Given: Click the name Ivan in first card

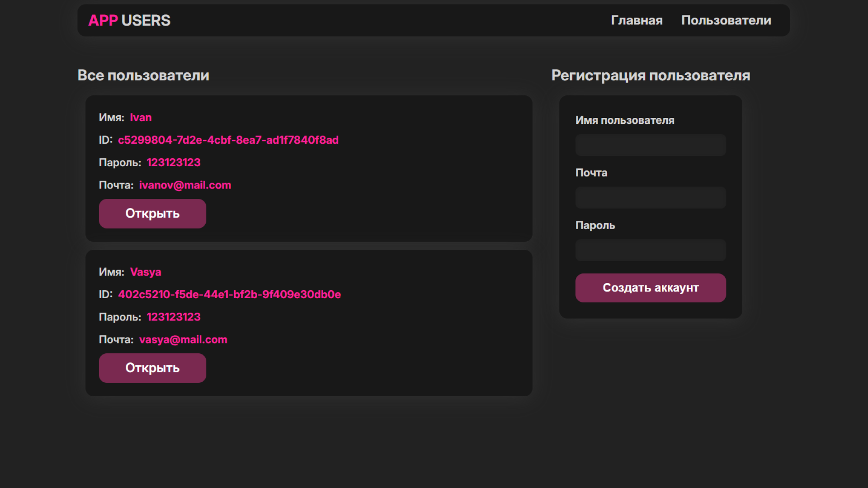Looking at the screenshot, I should tap(141, 117).
